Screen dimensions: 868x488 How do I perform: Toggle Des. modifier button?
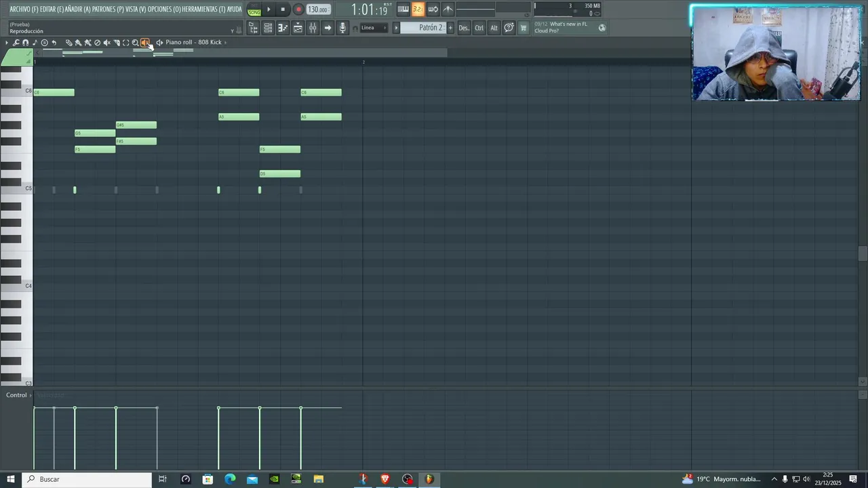coord(464,28)
